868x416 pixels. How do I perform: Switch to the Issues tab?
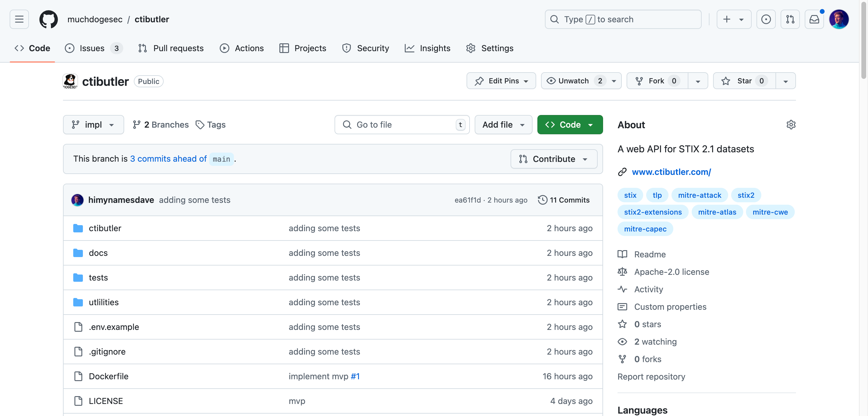coord(91,48)
